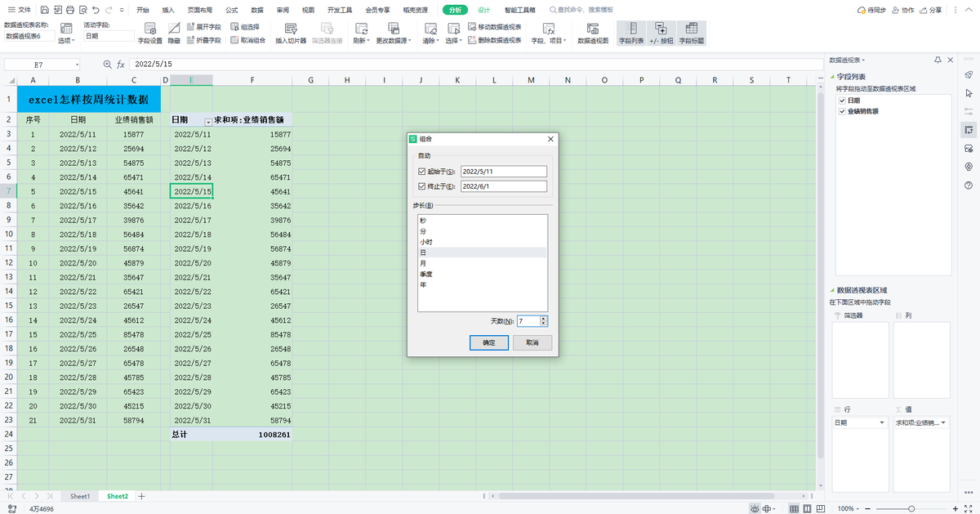Click 协作 collaborate button

coord(904,10)
